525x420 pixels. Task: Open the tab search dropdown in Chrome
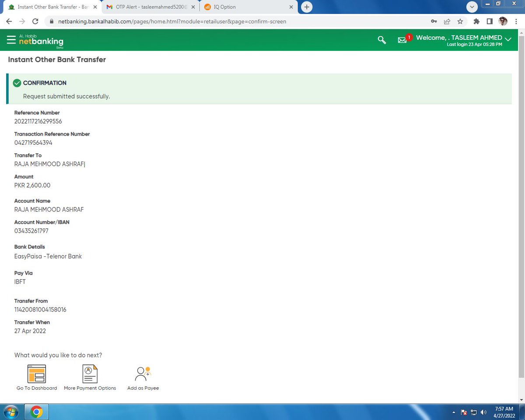tap(472, 7)
